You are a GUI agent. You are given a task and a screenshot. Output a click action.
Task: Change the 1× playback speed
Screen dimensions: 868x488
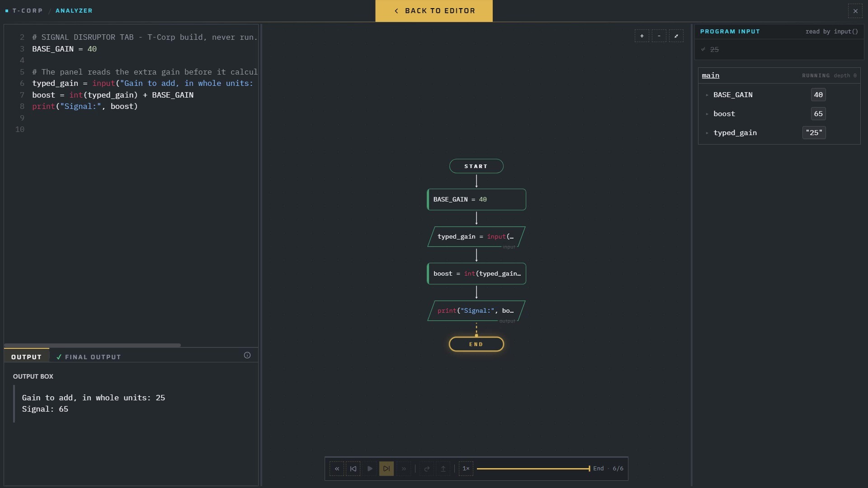pos(466,469)
